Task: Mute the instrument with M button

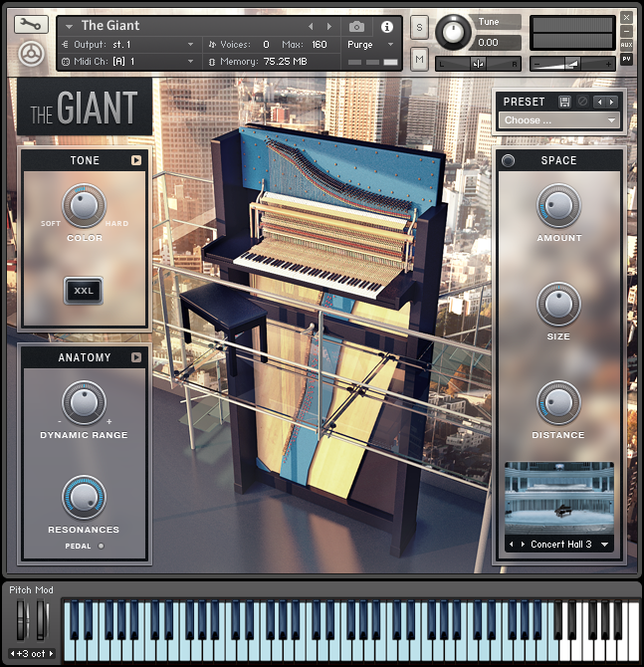Action: [419, 59]
